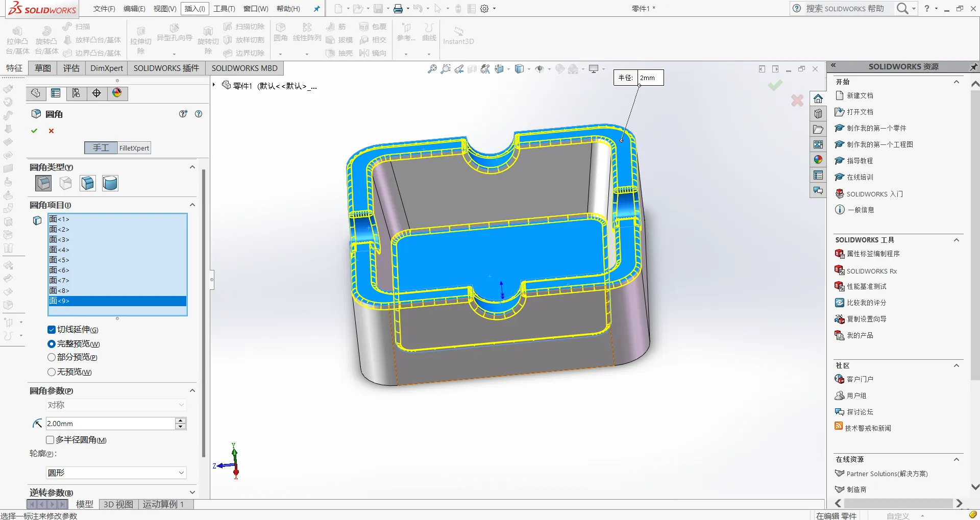Click the task pane horizontal scrollbar thumb

click(x=898, y=503)
